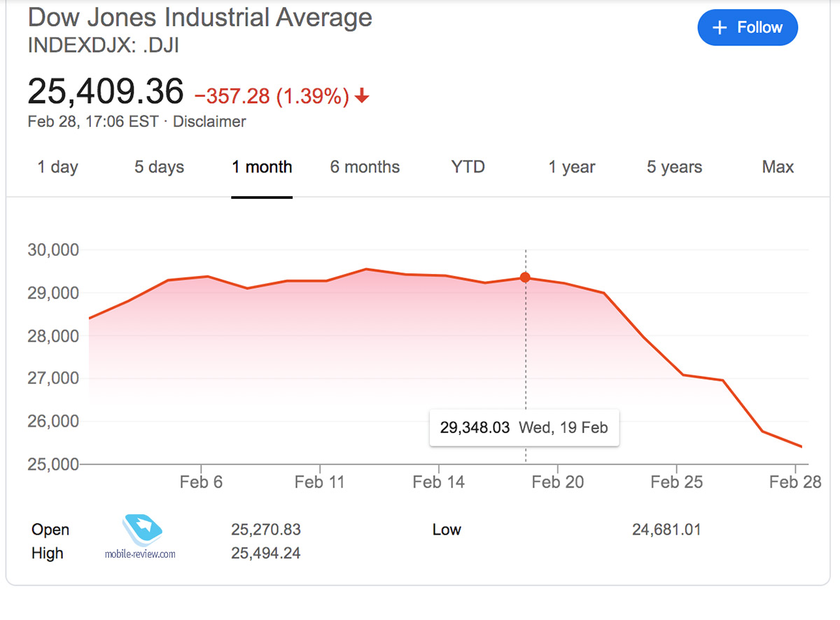Show the Max chart range
The image size is (840, 620).
(x=778, y=167)
